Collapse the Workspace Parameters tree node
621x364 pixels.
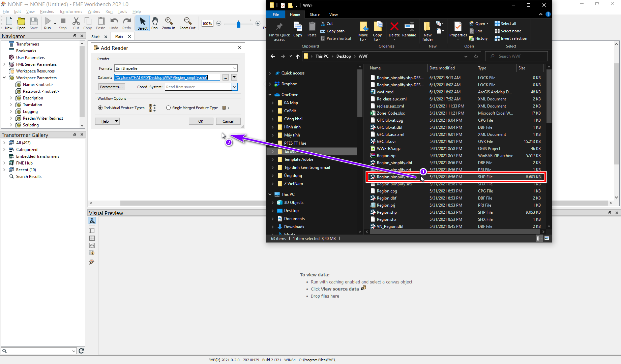4,78
